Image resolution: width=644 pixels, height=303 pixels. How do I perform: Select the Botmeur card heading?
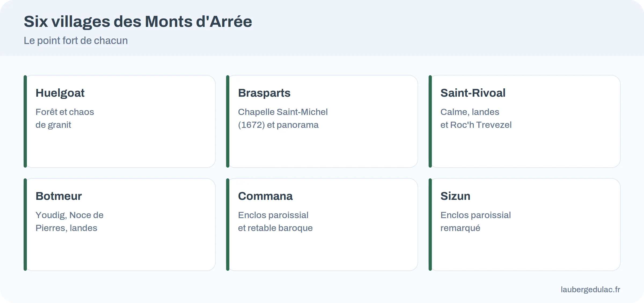(x=58, y=196)
